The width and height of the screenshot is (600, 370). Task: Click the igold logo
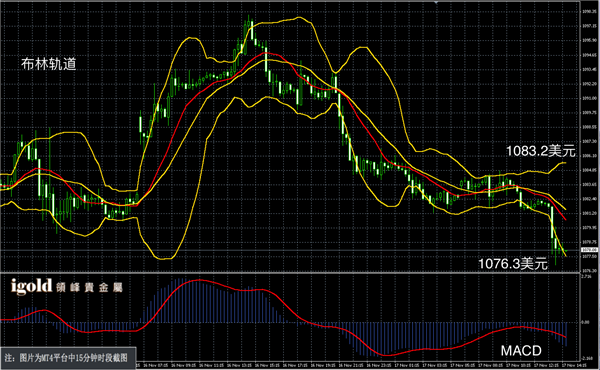pos(31,286)
